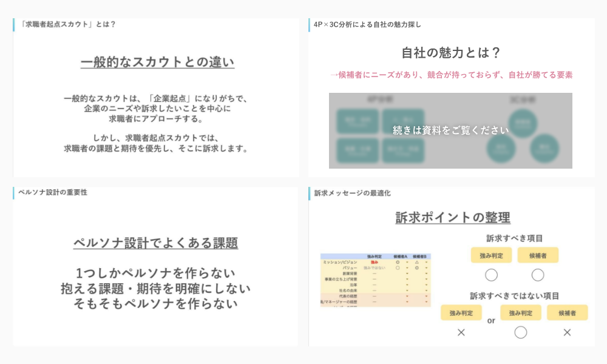This screenshot has height=364, width=607.
Task: Click the 強みではない cell in the バリュー row
Action: [375, 268]
